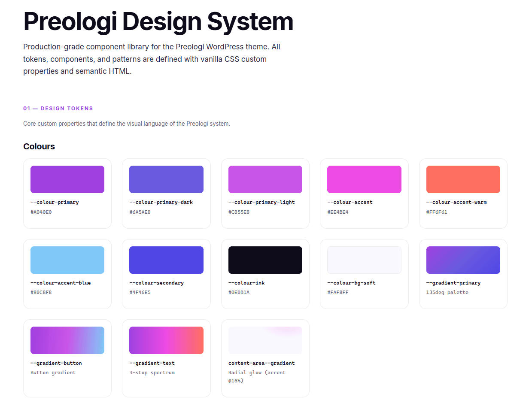The width and height of the screenshot is (532, 406).
Task: Click the 'Production-grade component library' intro paragraph
Action: (152, 59)
